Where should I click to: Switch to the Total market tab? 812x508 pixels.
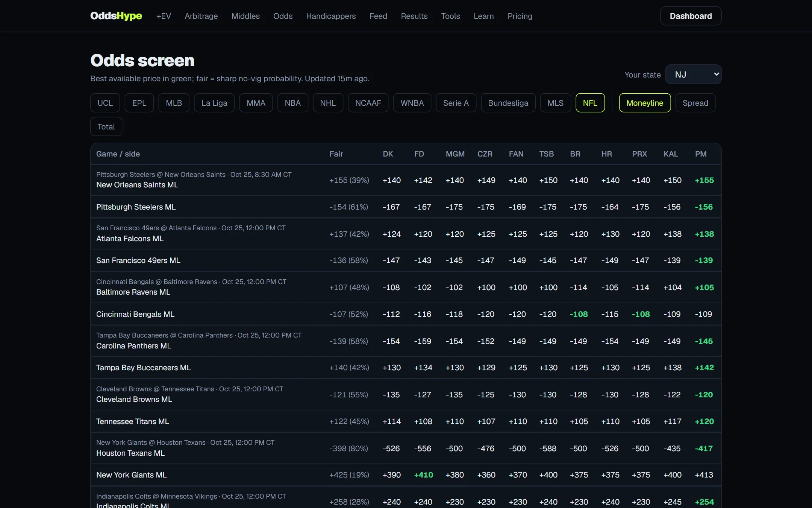coord(106,126)
